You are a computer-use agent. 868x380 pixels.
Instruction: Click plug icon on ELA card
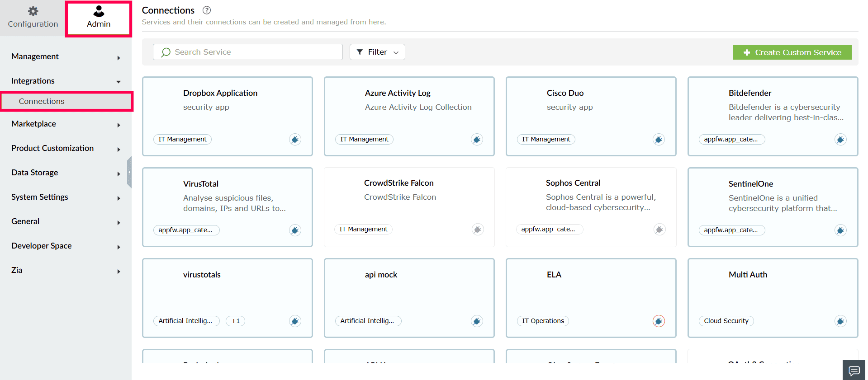click(x=659, y=321)
